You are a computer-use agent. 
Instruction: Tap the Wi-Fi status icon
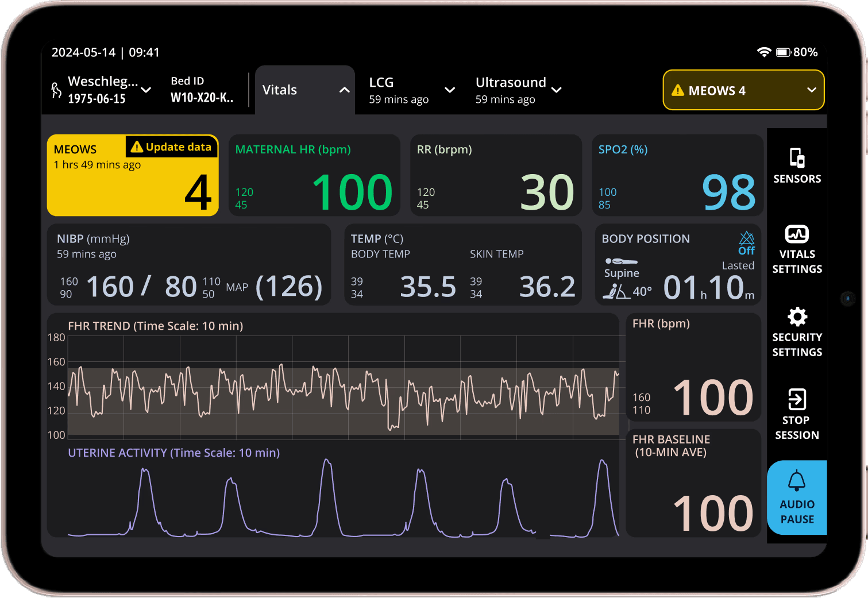click(x=763, y=52)
